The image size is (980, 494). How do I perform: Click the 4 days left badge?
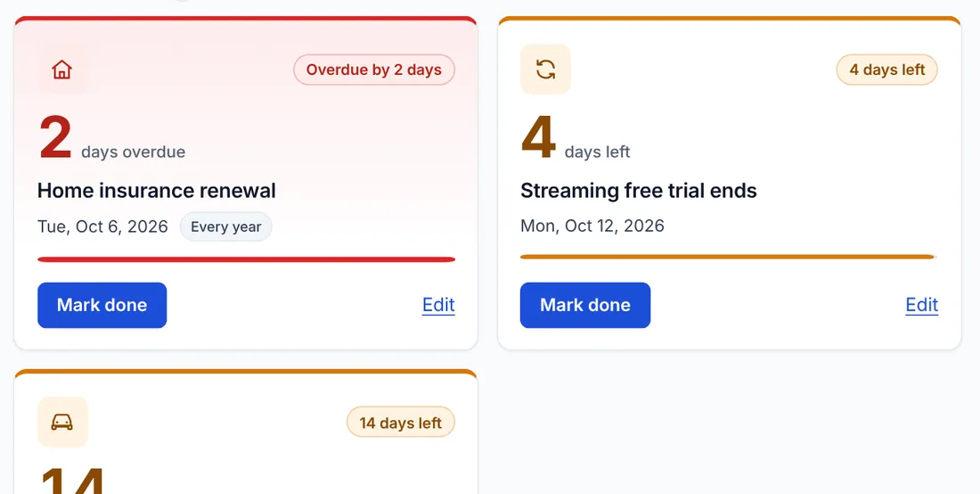[886, 70]
